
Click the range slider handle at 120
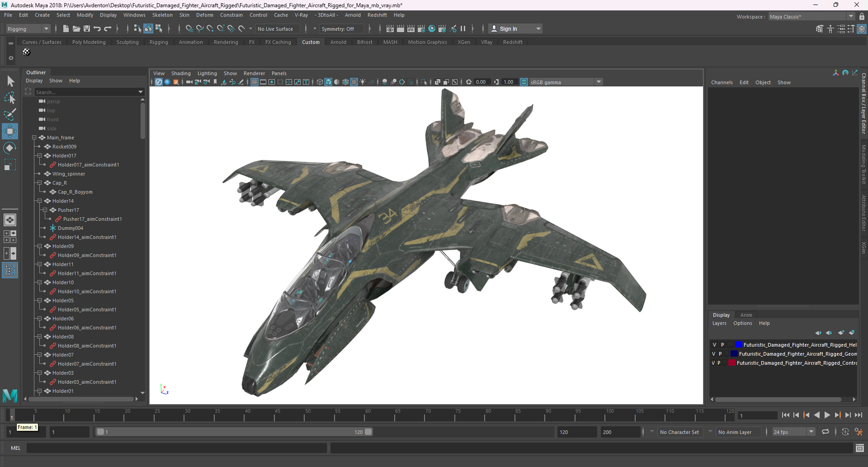click(x=368, y=432)
